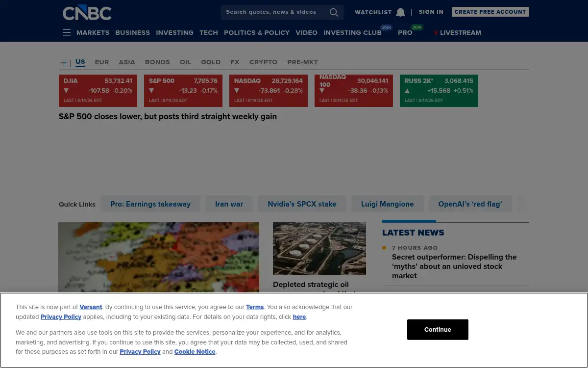
Task: Click Pro: Earnings takeaway quick link
Action: click(x=150, y=204)
